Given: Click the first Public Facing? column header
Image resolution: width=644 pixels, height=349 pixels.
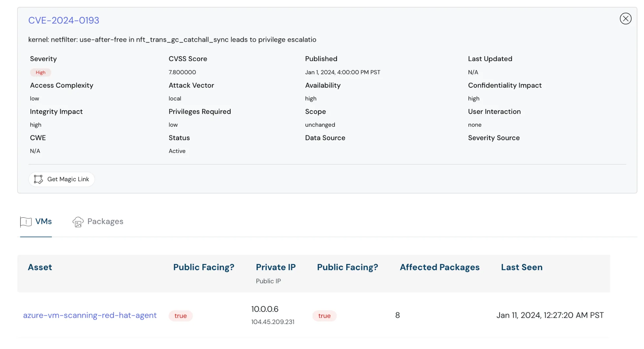Looking at the screenshot, I should 203,267.
